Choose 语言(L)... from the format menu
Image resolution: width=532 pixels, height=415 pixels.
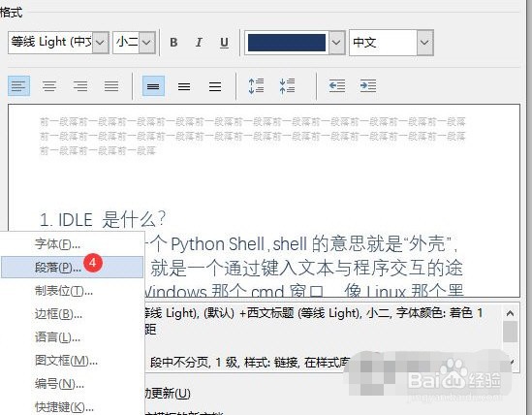tap(73, 337)
